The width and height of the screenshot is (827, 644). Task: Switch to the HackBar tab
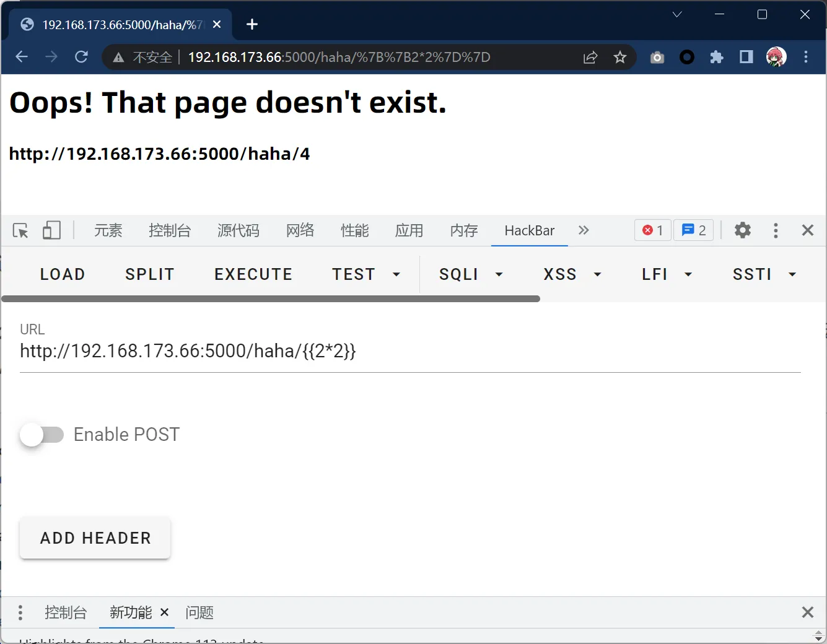[529, 230]
